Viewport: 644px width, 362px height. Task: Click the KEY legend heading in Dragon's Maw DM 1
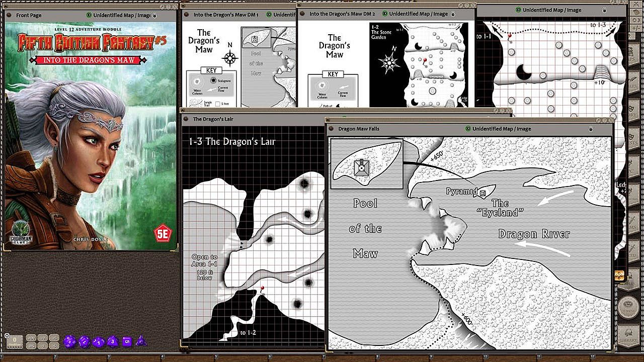211,70
